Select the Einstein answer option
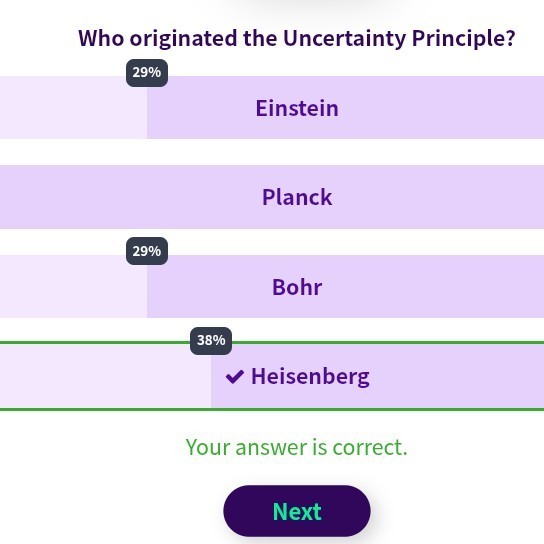Image resolution: width=544 pixels, height=544 pixels. click(x=272, y=108)
